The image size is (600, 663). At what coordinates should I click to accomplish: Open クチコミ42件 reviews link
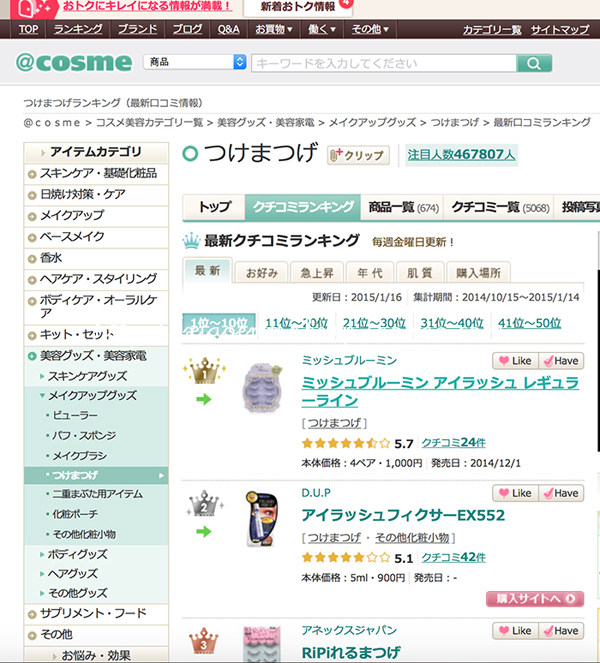coord(453,557)
